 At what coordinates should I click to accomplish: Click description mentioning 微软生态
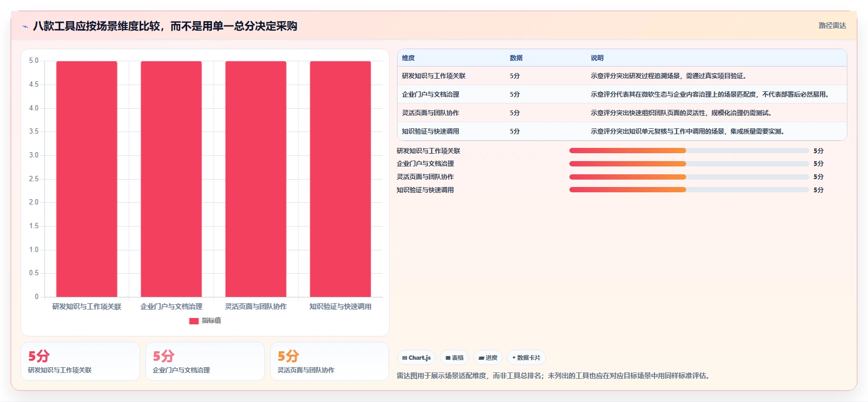(x=710, y=95)
